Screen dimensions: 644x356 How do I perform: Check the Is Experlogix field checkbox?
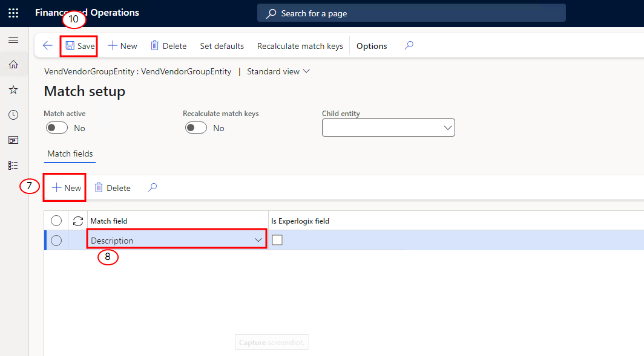tap(277, 240)
